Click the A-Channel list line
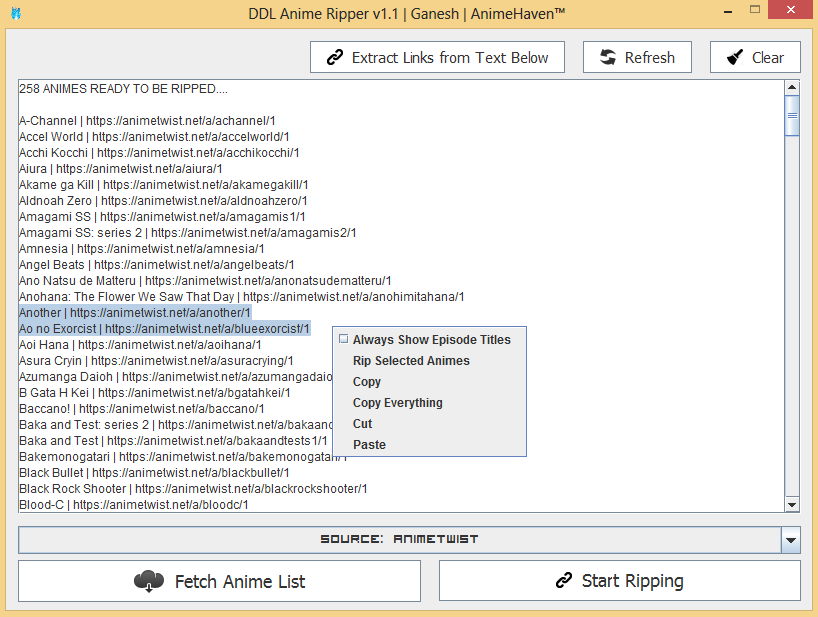Screen dimensions: 818x617 [x=147, y=120]
